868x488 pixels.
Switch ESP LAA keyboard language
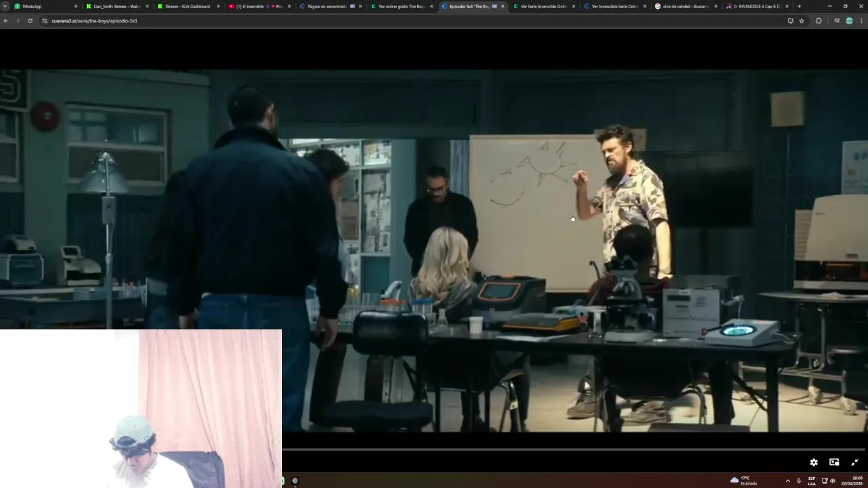(x=812, y=481)
